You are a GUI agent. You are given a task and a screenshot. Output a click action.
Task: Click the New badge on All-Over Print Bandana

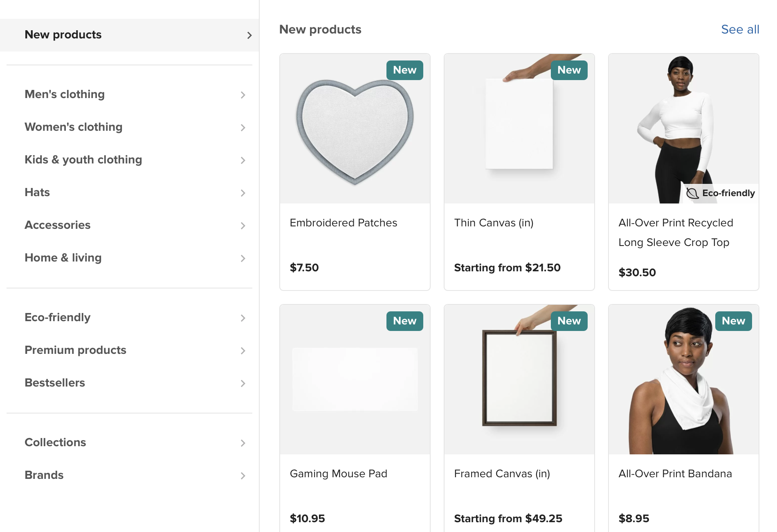733,321
